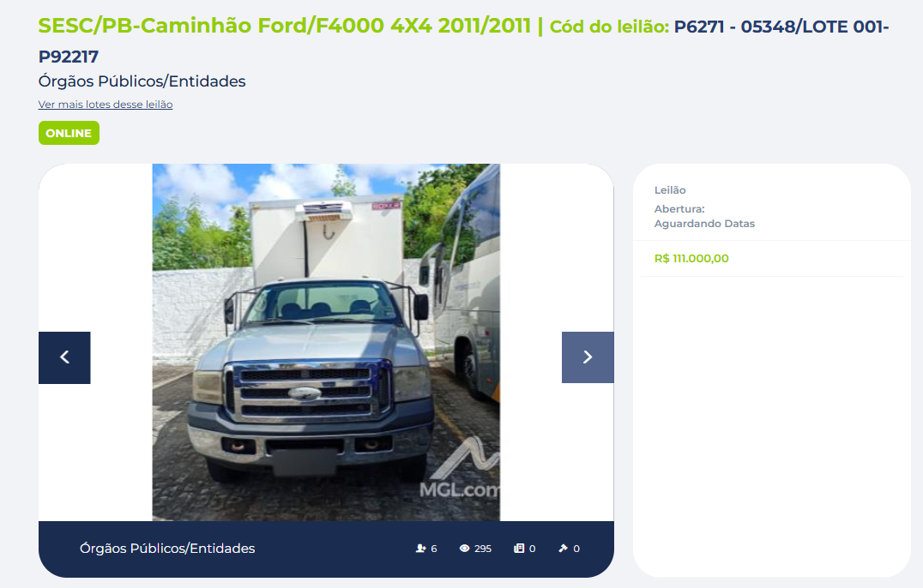Click the MGL.com watermark on the photo
The image size is (923, 588).
pyautogui.click(x=459, y=489)
